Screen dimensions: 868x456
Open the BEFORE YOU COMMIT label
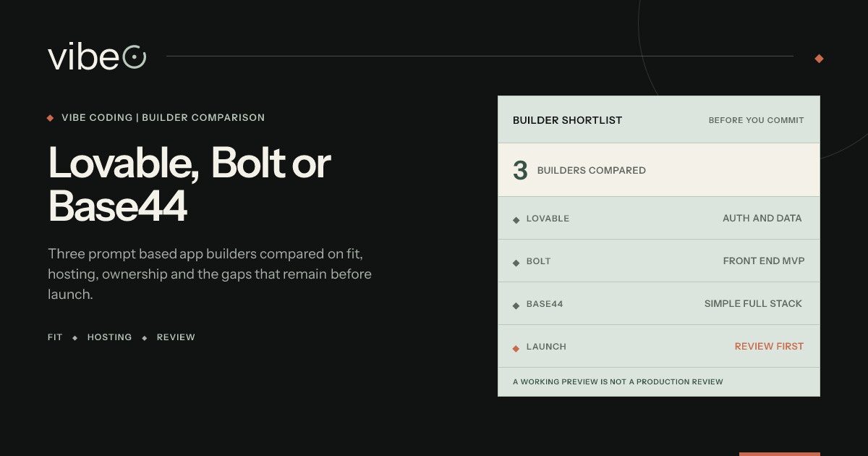coord(756,120)
